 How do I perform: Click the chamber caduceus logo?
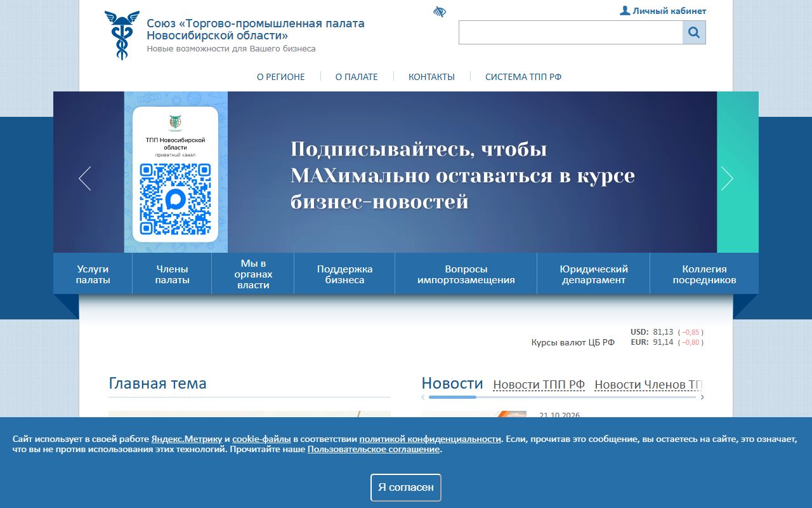pyautogui.click(x=122, y=36)
